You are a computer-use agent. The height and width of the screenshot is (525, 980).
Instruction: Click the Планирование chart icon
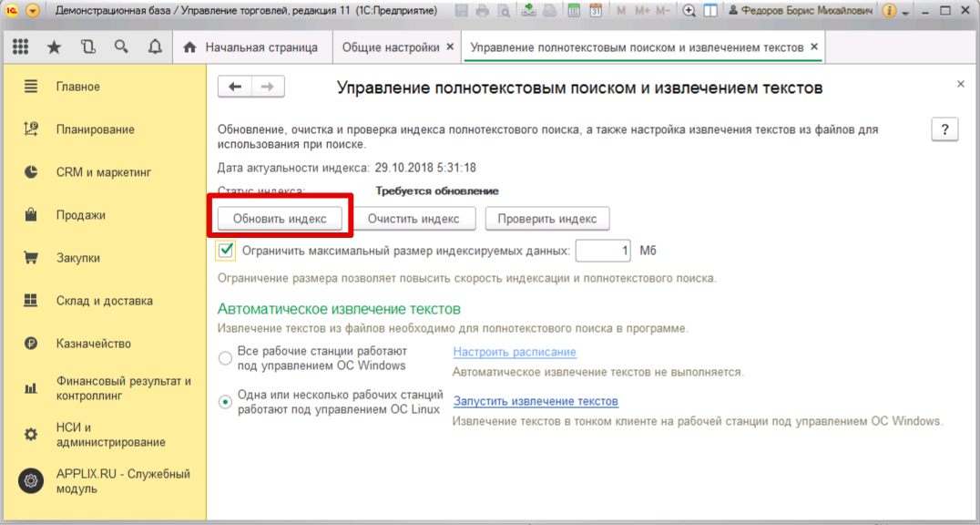tap(31, 129)
